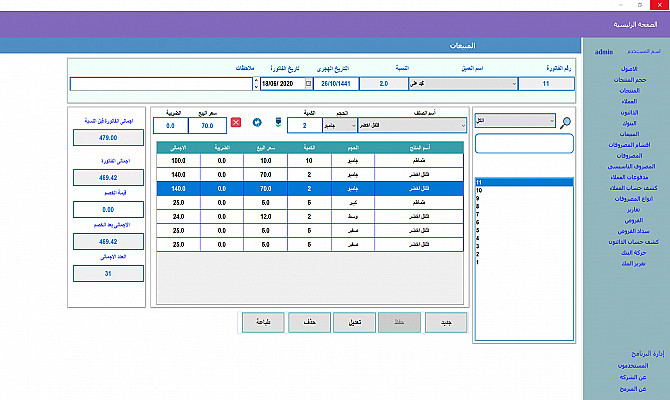Open كشف حساب العملاء sidebar link
Image resolution: width=670 pixels, height=400 pixels.
633,188
